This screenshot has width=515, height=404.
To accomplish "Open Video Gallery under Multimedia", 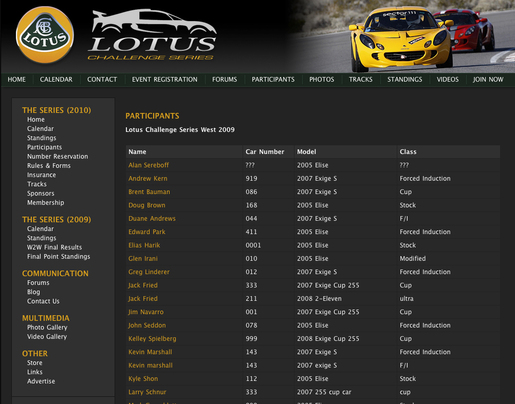I will pos(47,337).
